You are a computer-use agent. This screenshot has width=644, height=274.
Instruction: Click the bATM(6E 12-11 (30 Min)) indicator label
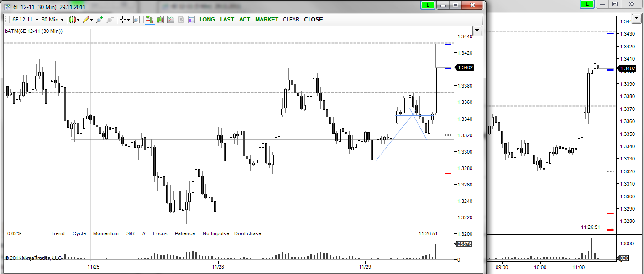(x=34, y=31)
